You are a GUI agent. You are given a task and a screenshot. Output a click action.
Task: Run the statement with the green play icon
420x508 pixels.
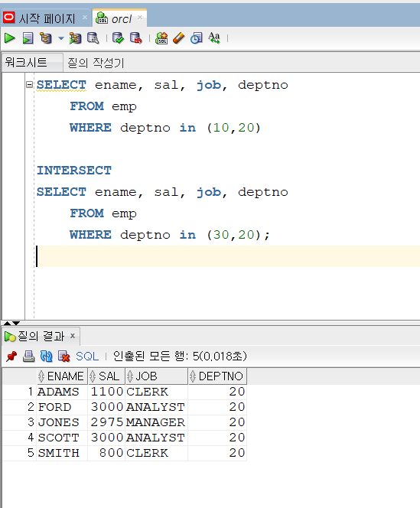click(10, 38)
